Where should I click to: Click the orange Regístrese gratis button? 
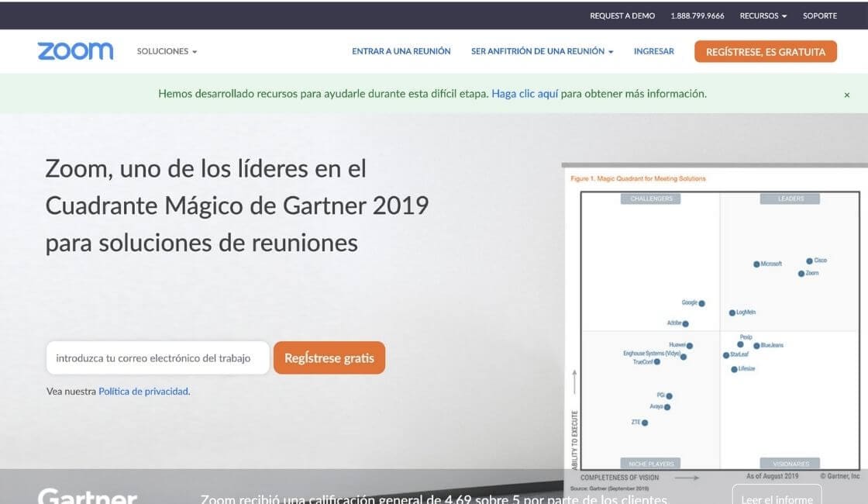[329, 357]
